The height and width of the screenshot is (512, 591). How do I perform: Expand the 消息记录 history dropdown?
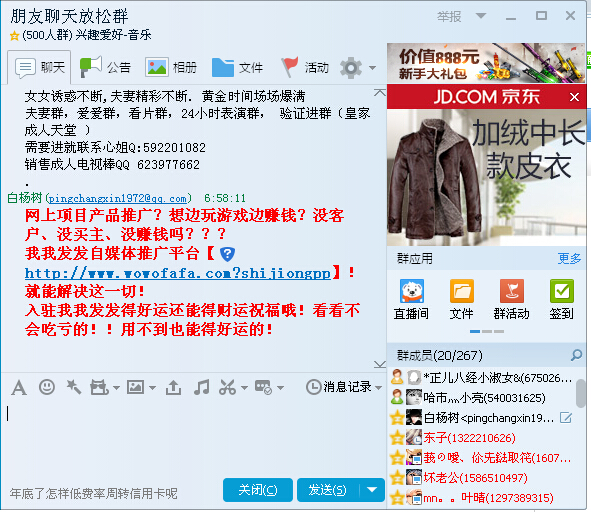click(x=379, y=388)
